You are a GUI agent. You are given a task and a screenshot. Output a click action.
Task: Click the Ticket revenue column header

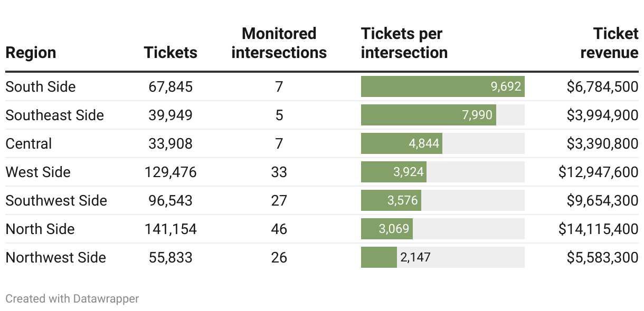pyautogui.click(x=609, y=43)
